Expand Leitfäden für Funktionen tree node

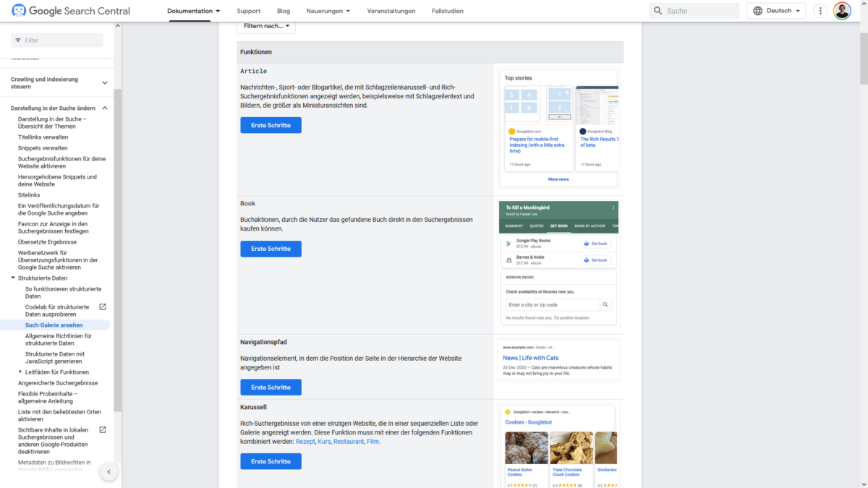tap(20, 372)
